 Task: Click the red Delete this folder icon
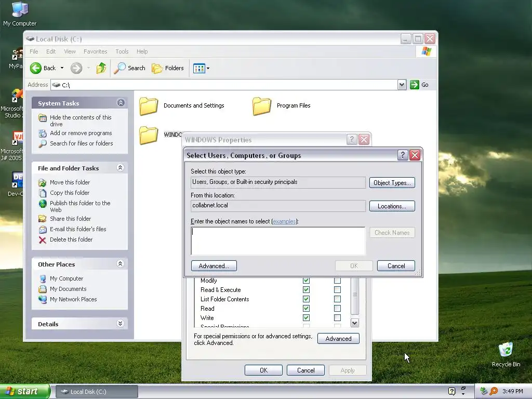[x=43, y=240]
